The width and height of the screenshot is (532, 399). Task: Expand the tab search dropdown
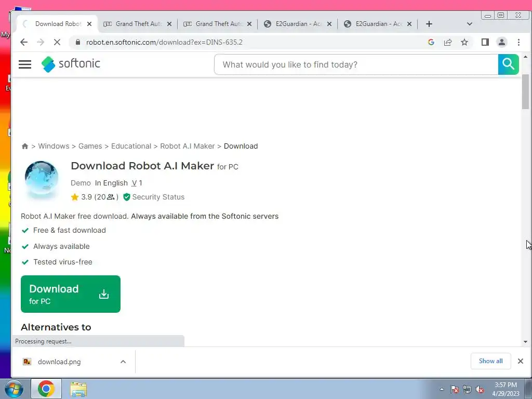(470, 24)
